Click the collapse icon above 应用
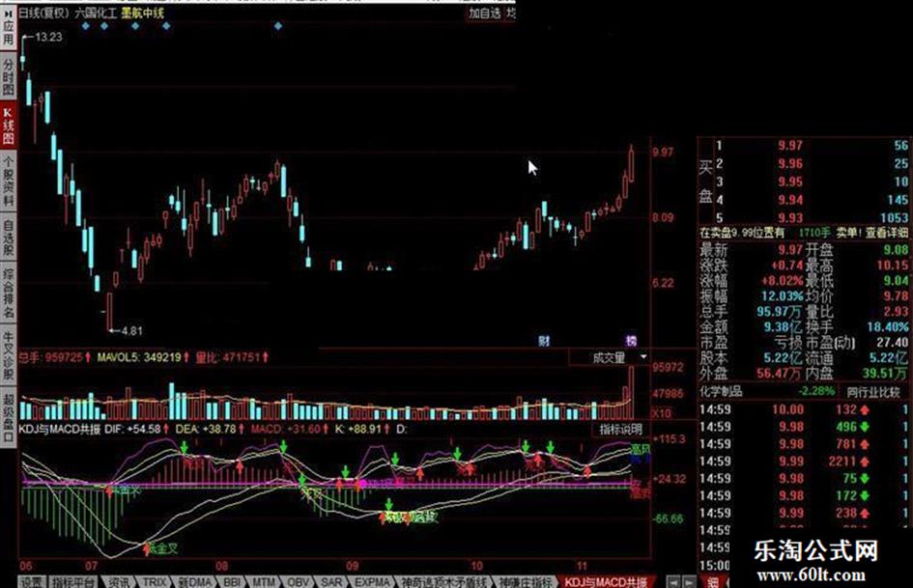Viewport: 913px width, 588px height. [x=8, y=12]
